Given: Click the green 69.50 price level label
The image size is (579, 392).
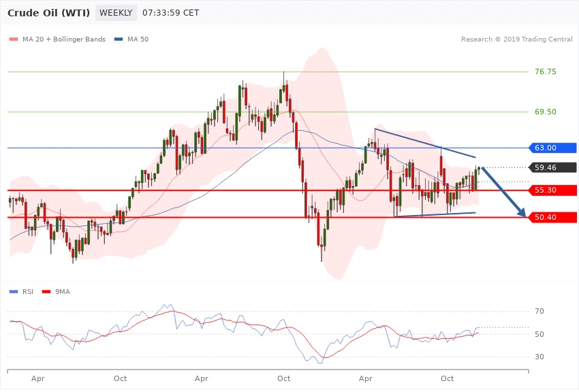Looking at the screenshot, I should pyautogui.click(x=546, y=112).
